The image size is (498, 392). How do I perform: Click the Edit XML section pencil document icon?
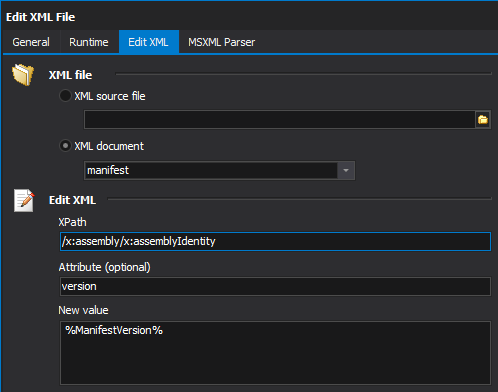click(24, 200)
